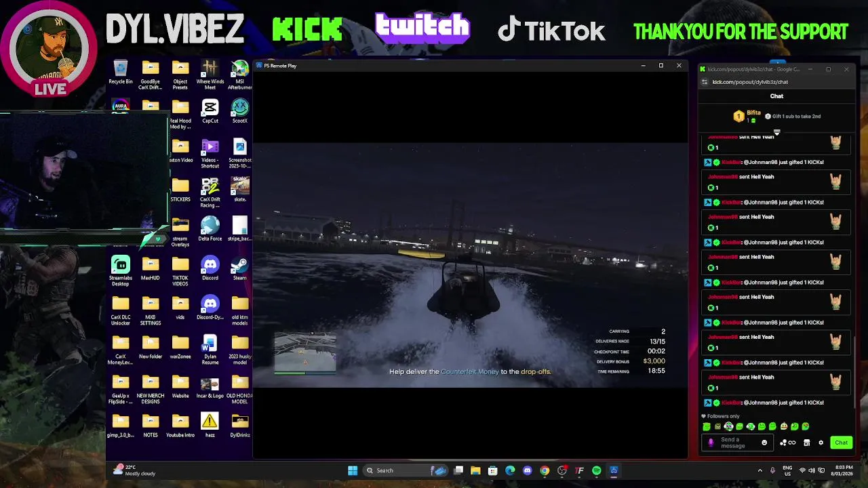This screenshot has height=488, width=868.
Task: Click the Spotify taskbar icon
Action: (597, 470)
